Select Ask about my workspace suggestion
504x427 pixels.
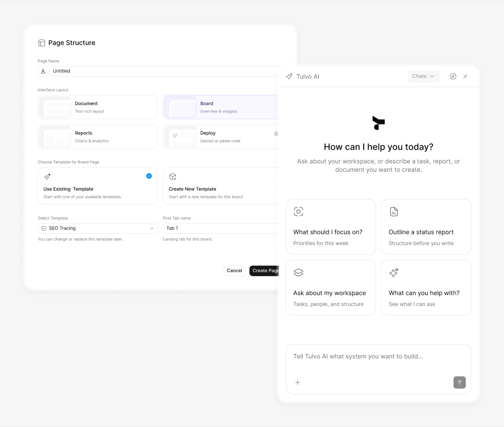pos(331,288)
